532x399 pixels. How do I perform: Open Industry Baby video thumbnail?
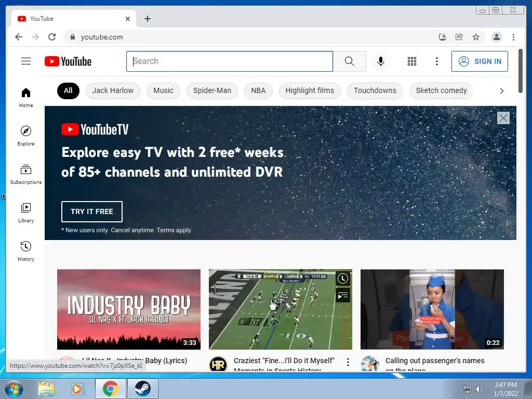click(129, 309)
